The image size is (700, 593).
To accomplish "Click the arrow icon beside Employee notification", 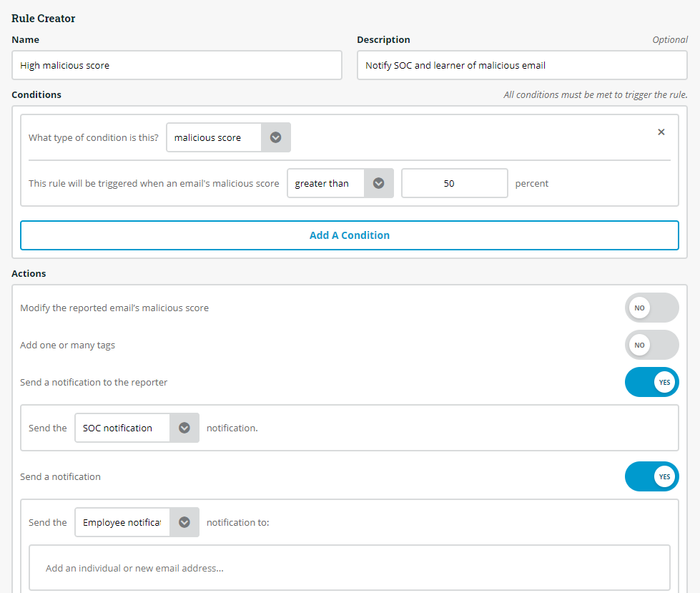I will click(184, 523).
